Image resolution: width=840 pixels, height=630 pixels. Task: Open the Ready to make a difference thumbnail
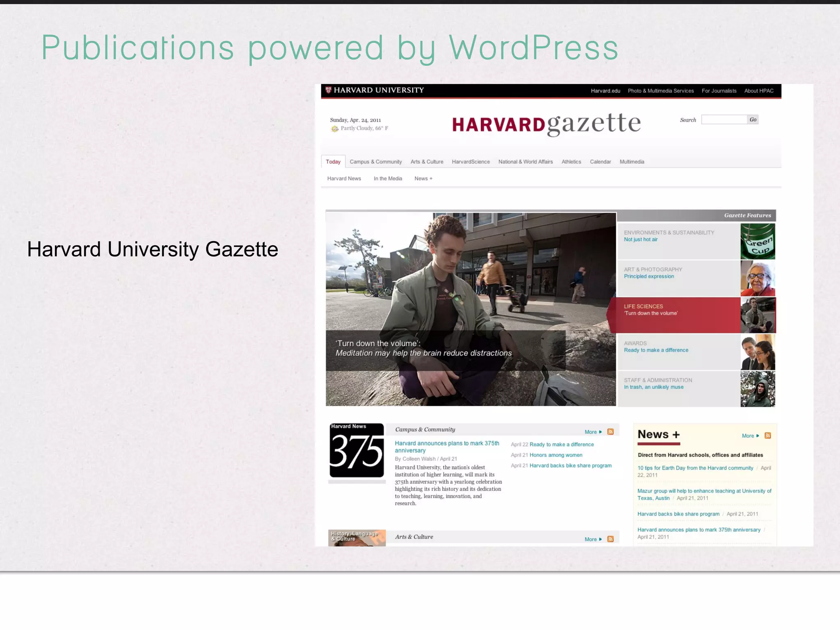(758, 352)
